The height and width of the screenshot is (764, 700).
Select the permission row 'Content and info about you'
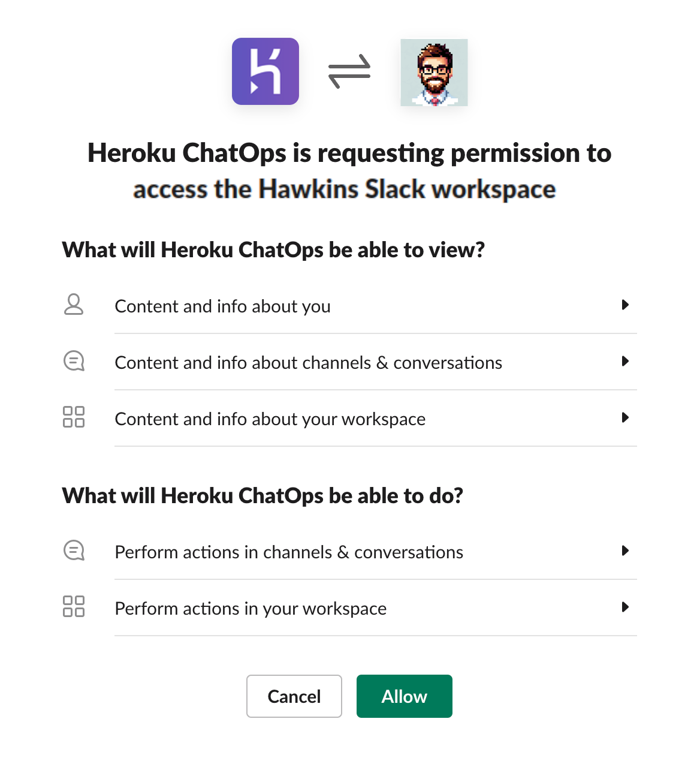click(x=222, y=306)
